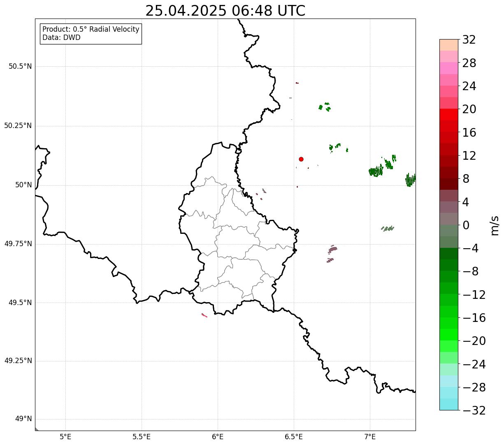
Task: Click the 50.25°N latitude label
Action: click(x=18, y=126)
